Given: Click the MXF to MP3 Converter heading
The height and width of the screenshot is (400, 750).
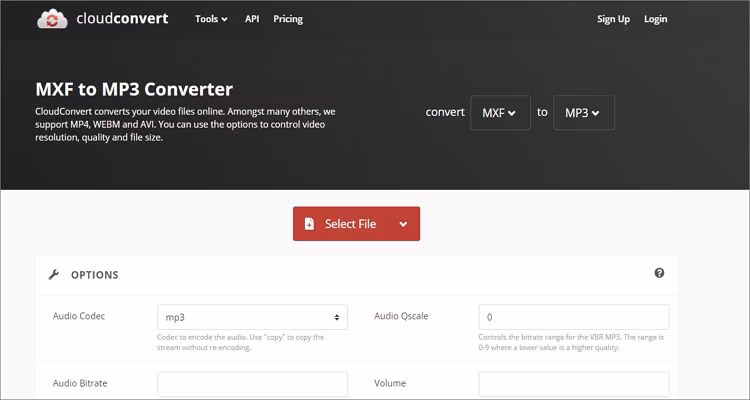Looking at the screenshot, I should (134, 89).
